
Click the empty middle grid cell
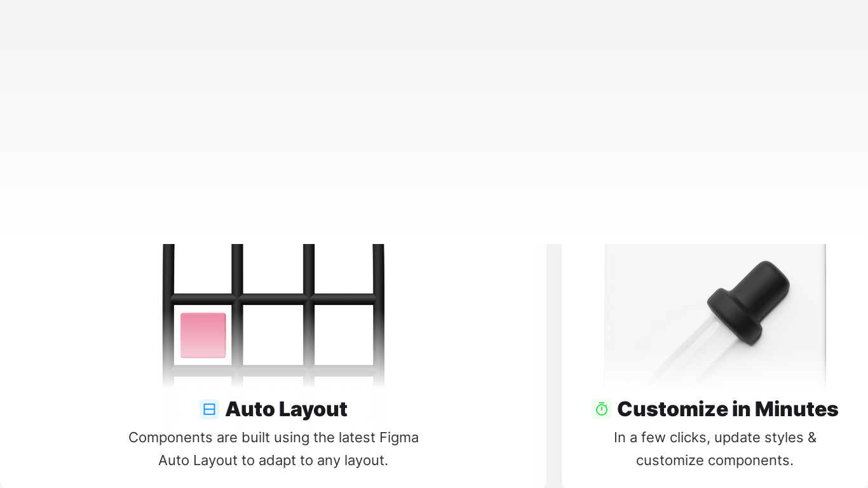[x=273, y=334]
